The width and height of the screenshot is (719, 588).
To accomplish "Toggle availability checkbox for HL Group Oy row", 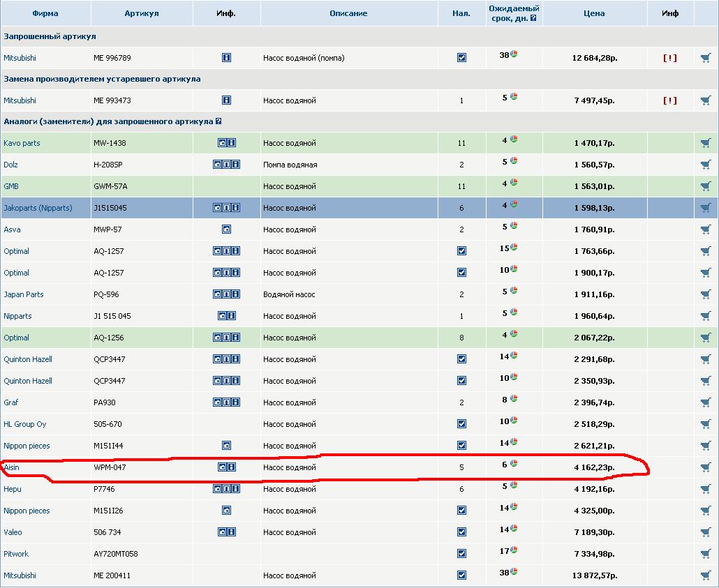I will pos(461,424).
